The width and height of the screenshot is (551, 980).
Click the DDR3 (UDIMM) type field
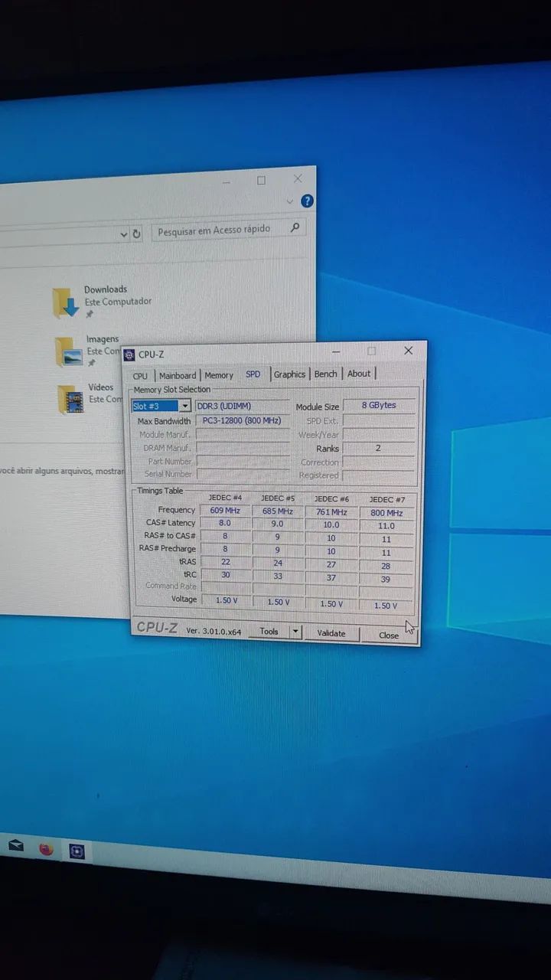243,406
